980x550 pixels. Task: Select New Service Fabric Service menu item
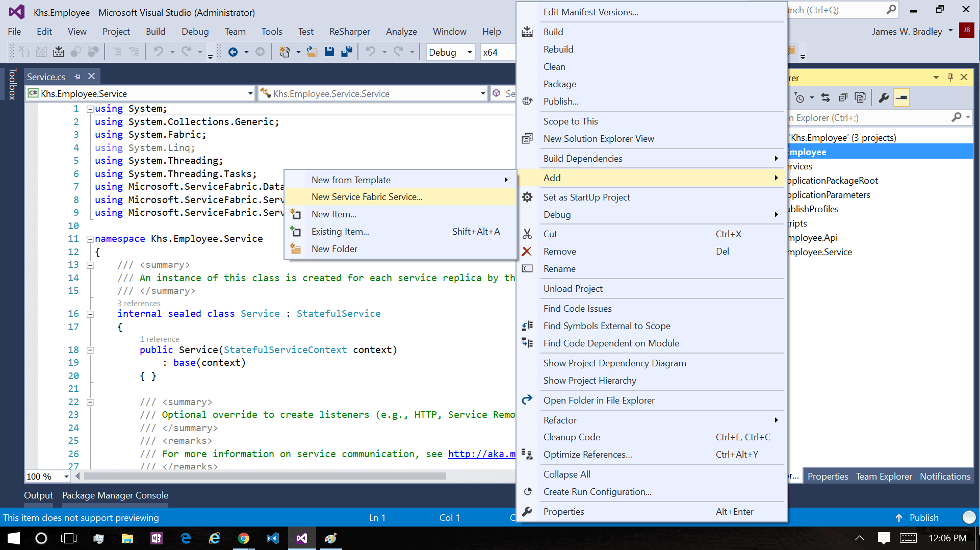[400, 197]
